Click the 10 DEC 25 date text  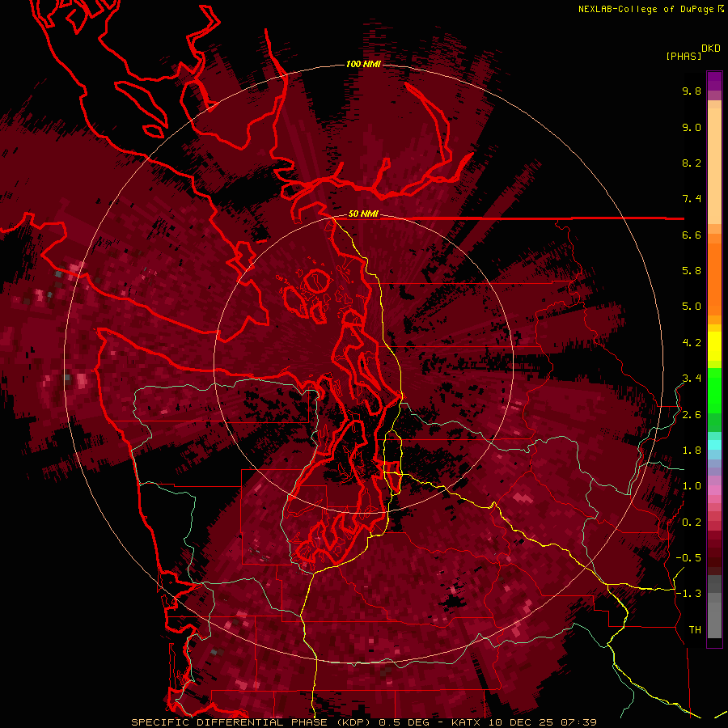click(x=522, y=722)
